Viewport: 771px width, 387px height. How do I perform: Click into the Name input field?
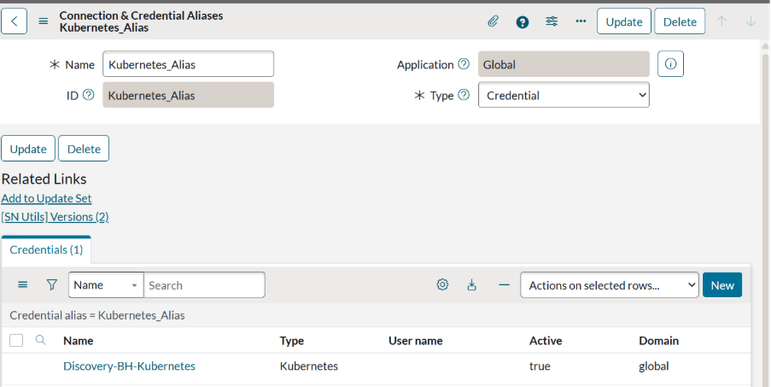(x=188, y=64)
